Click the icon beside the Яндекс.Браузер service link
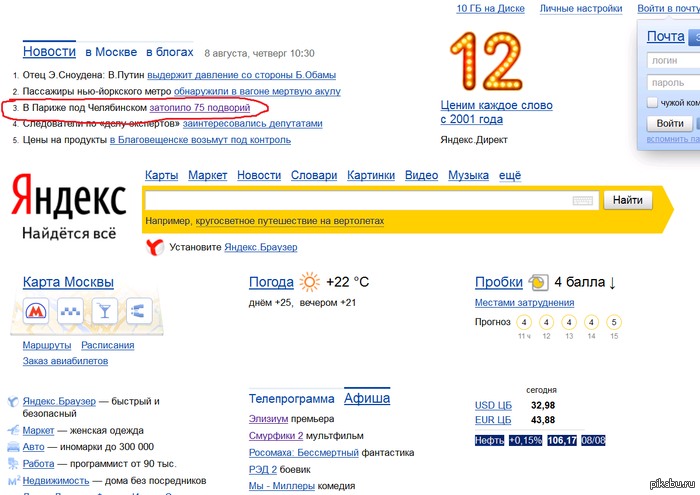 [13, 401]
